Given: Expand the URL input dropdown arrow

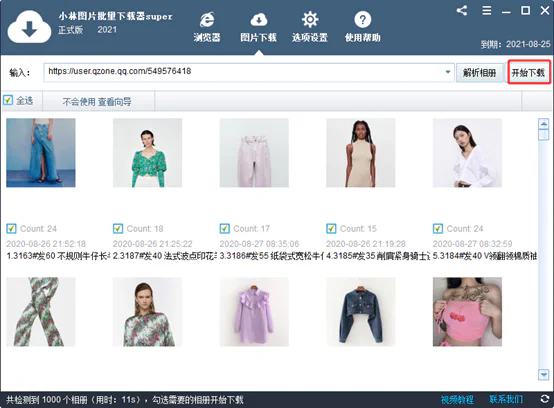Looking at the screenshot, I should click(x=448, y=72).
